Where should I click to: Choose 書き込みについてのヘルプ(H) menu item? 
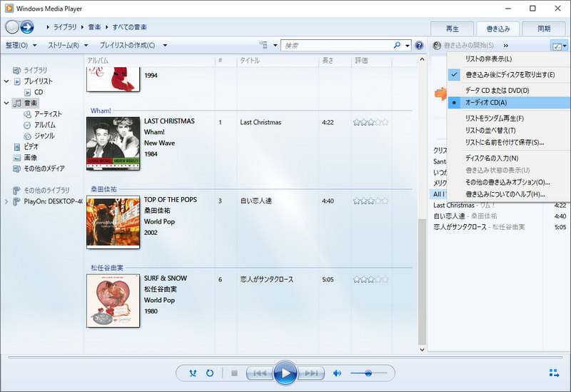point(510,194)
